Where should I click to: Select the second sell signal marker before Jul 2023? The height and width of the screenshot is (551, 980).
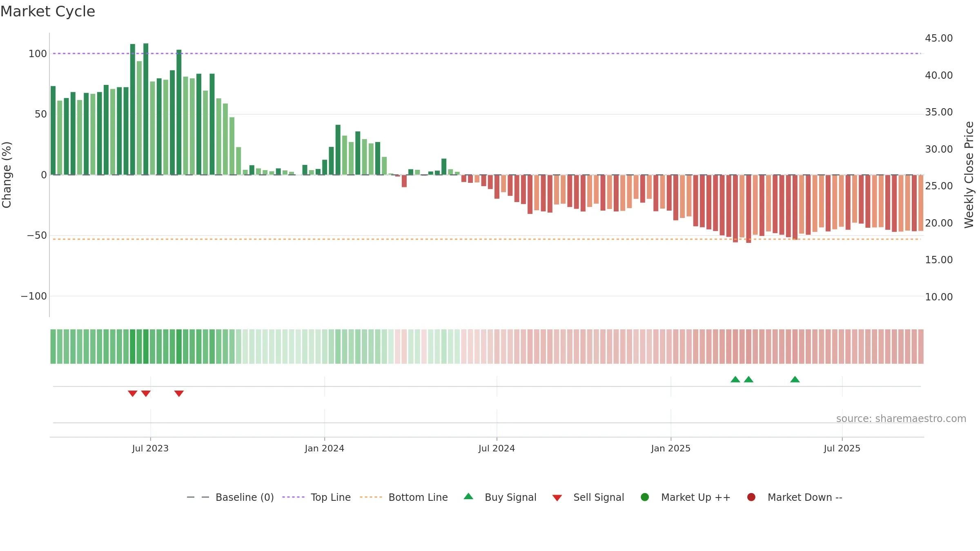[146, 393]
